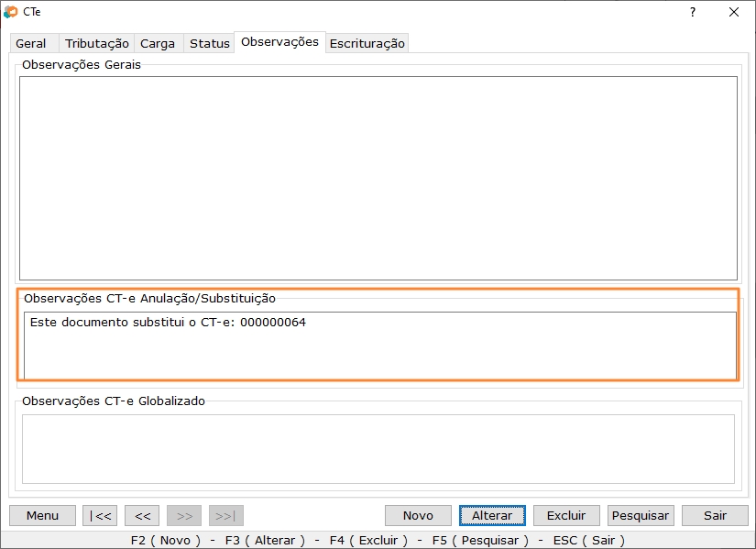Click inside the Observações Gerais text area
The height and width of the screenshot is (549, 756).
click(x=378, y=178)
